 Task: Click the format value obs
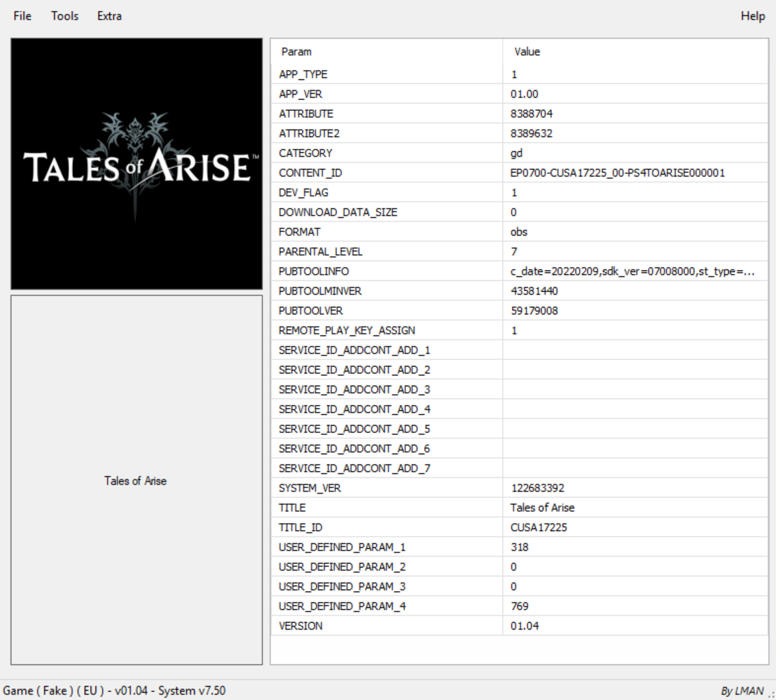click(x=518, y=232)
